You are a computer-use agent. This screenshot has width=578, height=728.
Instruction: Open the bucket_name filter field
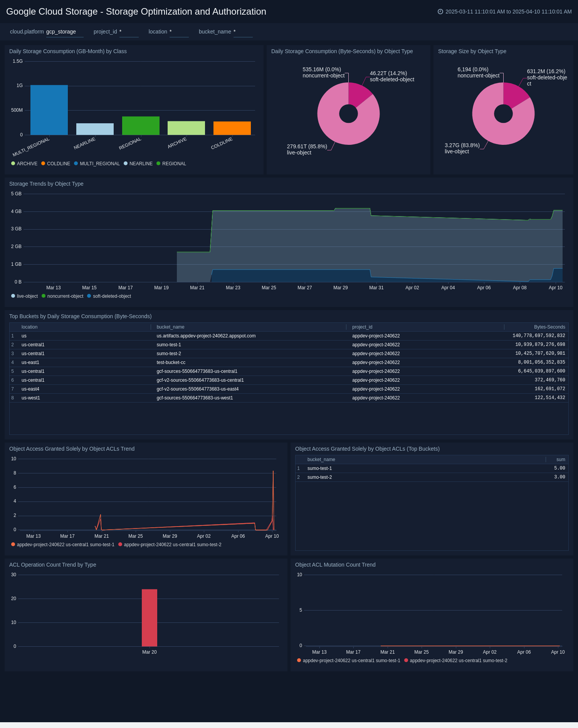[x=243, y=32]
